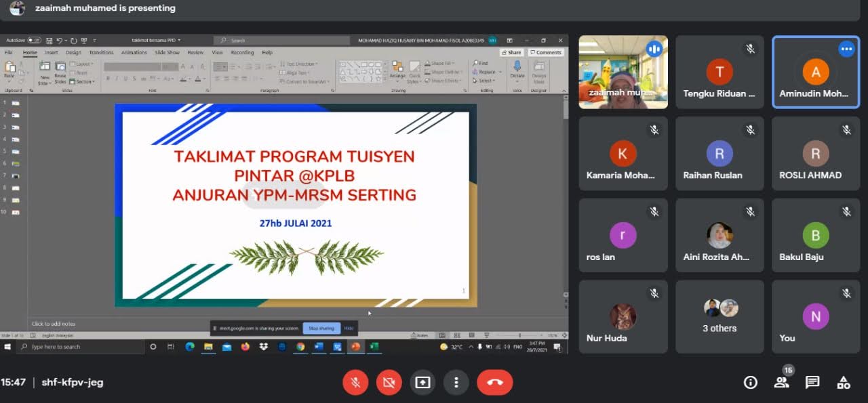The height and width of the screenshot is (403, 868).
Task: Toggle Italic formatting in Font group
Action: (117, 79)
